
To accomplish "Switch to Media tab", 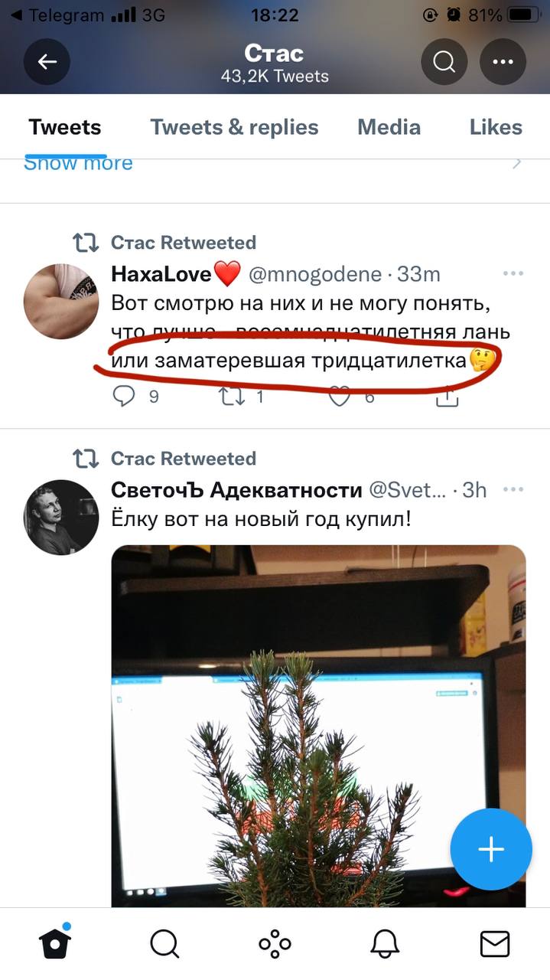I will coord(389,127).
